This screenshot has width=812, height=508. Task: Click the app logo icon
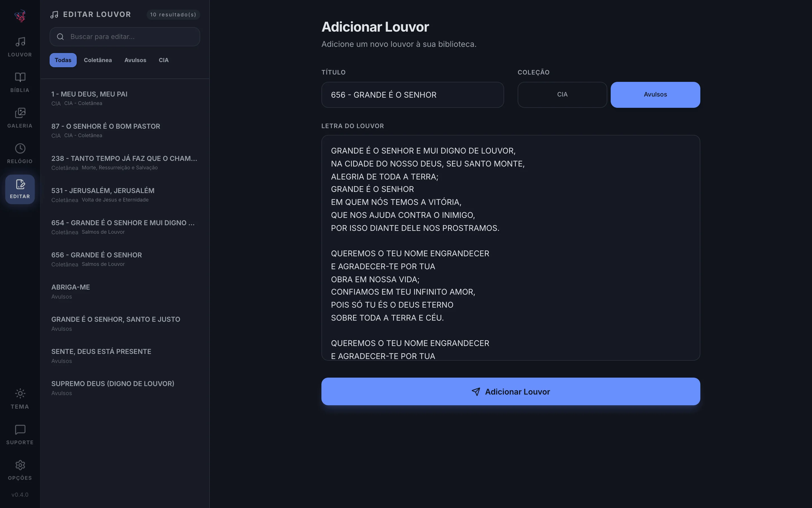(20, 16)
